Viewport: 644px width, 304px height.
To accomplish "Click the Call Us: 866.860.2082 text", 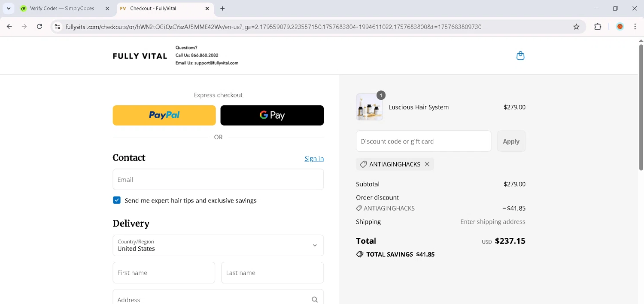I will [x=197, y=55].
